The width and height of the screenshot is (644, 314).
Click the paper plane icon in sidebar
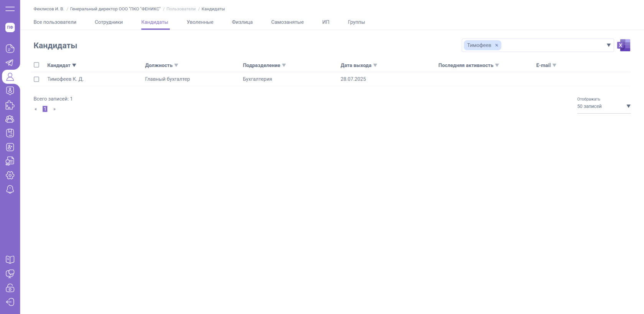point(10,63)
